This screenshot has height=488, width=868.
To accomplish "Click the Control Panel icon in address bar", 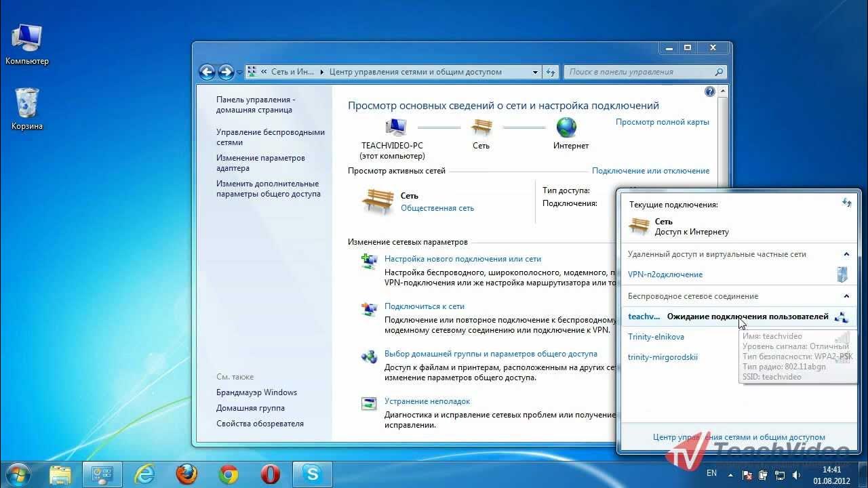I will [252, 72].
